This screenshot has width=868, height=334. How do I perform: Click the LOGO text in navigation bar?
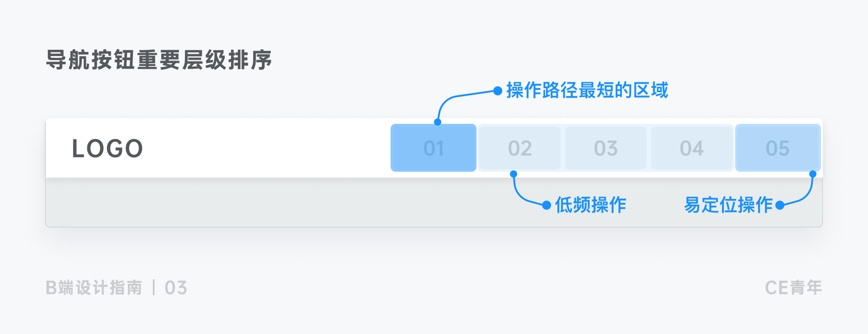(108, 149)
